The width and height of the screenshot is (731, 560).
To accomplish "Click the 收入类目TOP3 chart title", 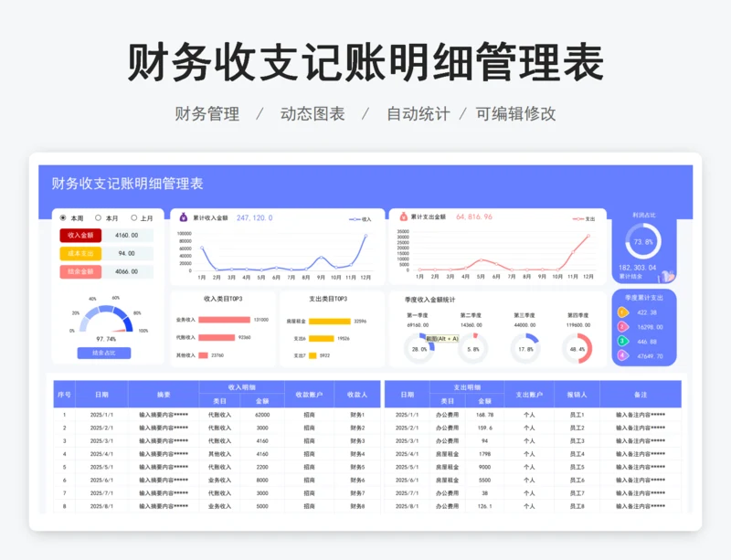I will [223, 299].
